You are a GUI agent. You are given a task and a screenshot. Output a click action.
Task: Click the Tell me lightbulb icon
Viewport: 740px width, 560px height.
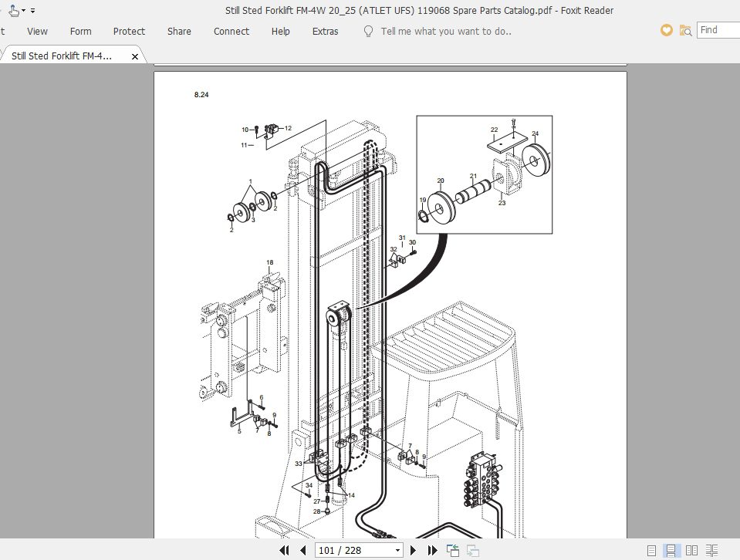coord(368,31)
